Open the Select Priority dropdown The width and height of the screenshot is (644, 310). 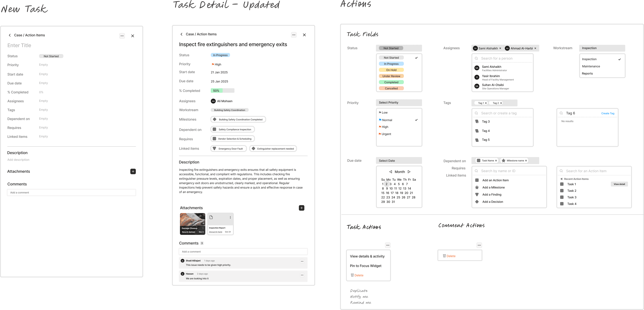[x=399, y=103]
